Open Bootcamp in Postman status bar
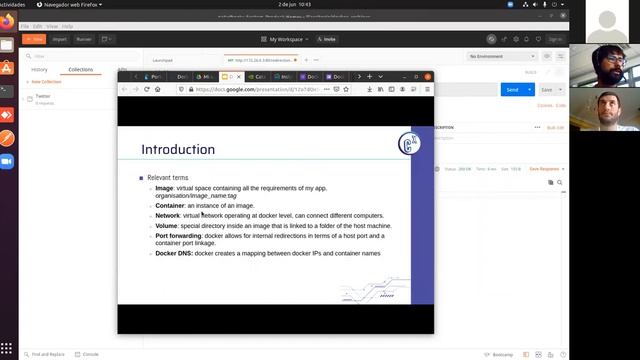This screenshot has height=360, width=640. click(498, 355)
